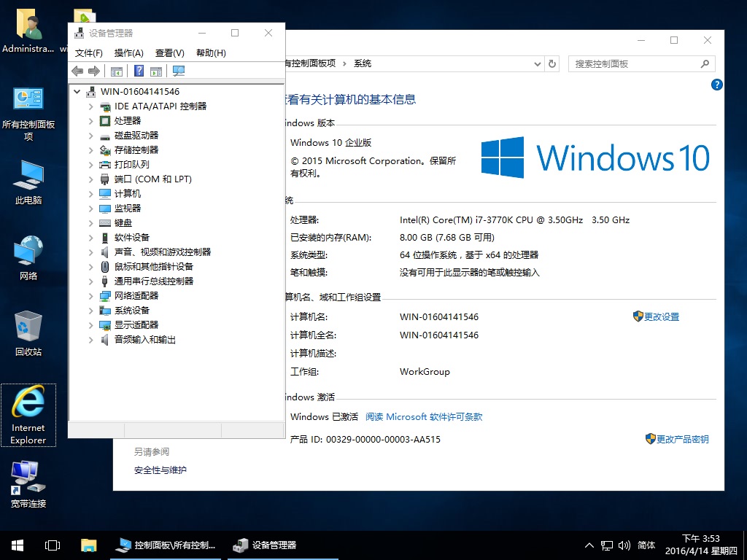The width and height of the screenshot is (747, 560).
Task: Open Task View on the taskbar
Action: 53,545
